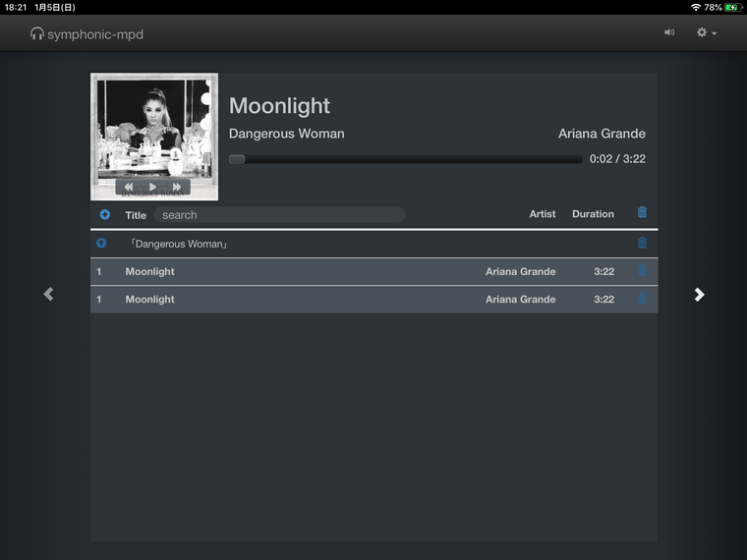Click the Ariana Grande artist name header

click(x=602, y=134)
